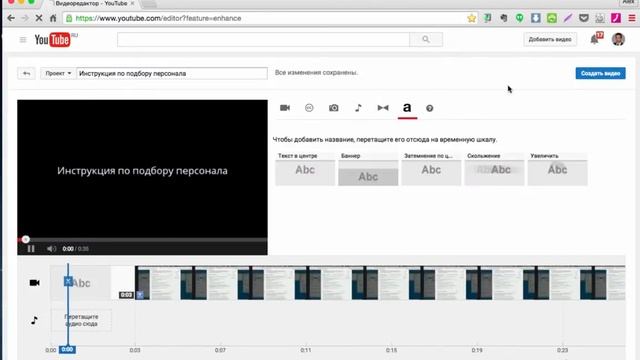Click the browser back arrow
Viewport: 640px width, 360px height.
tap(11, 18)
